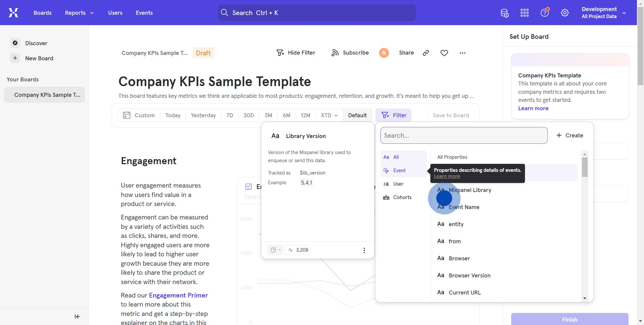Select the Cohorts filter category

[x=402, y=197]
